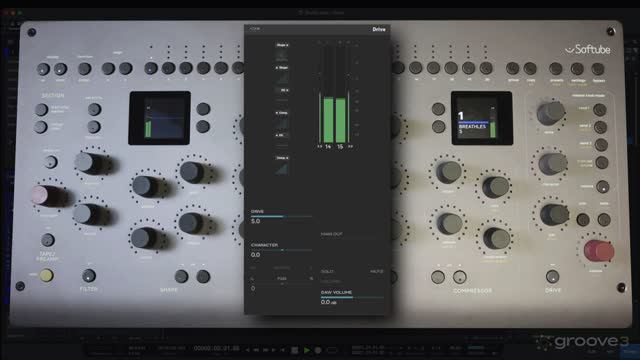Go to next channels with the right meter arrows
The height and width of the screenshot is (360, 640).
point(350,146)
